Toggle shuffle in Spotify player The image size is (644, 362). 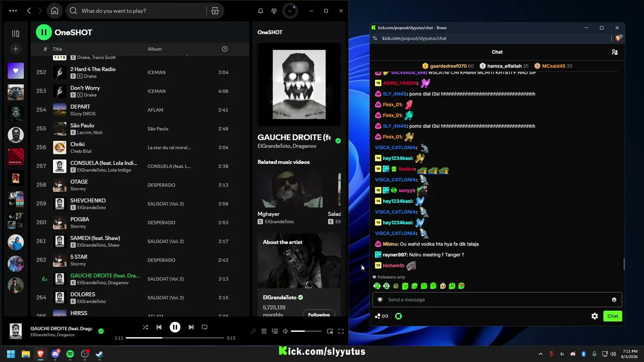pos(145,327)
